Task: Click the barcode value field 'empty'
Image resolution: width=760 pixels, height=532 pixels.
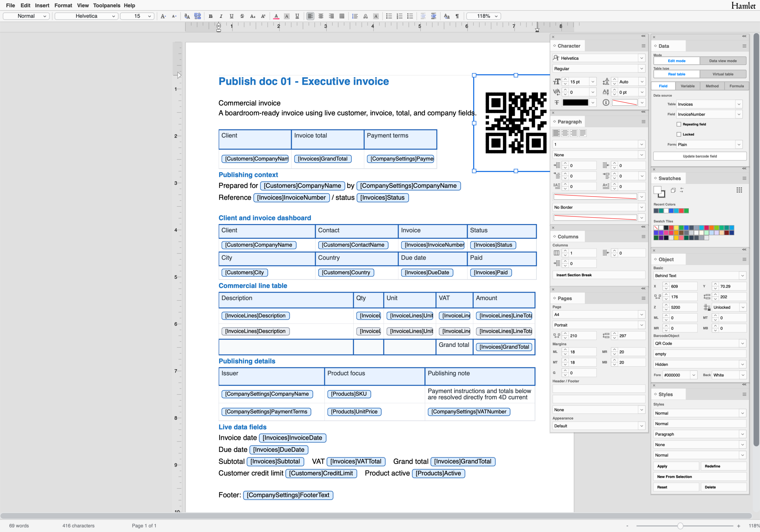Action: point(700,354)
